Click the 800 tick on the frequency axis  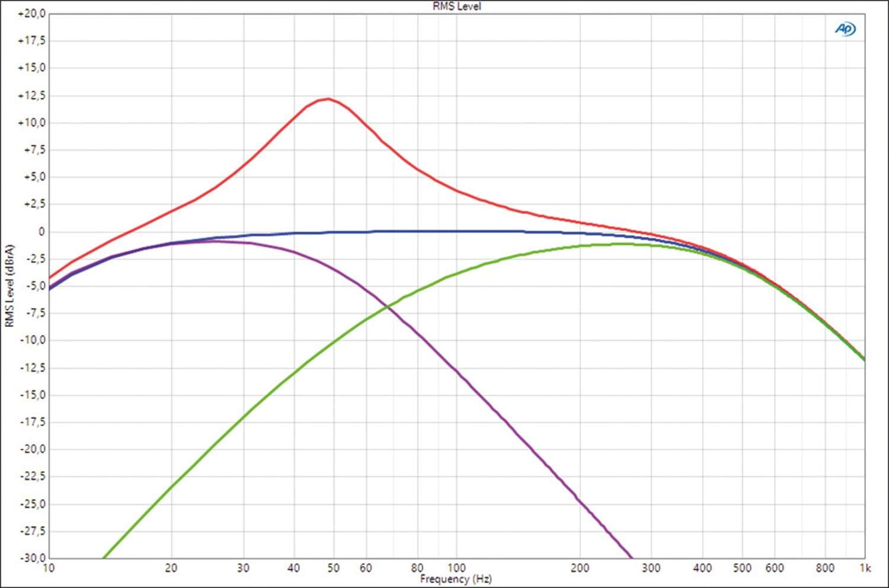point(825,568)
